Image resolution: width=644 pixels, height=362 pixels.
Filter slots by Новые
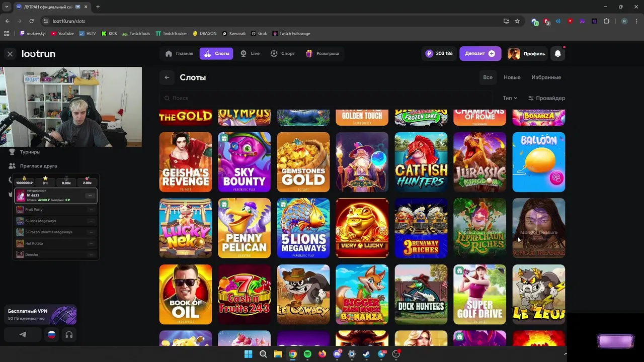point(512,77)
